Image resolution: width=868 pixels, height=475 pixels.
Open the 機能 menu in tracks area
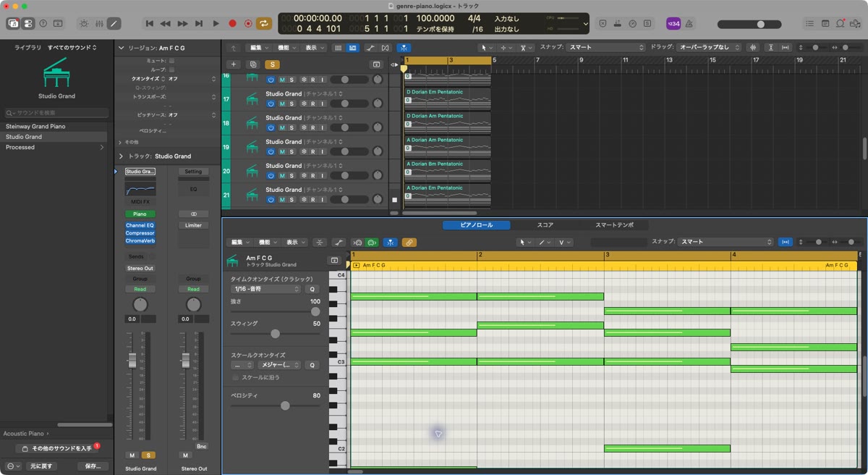point(286,48)
